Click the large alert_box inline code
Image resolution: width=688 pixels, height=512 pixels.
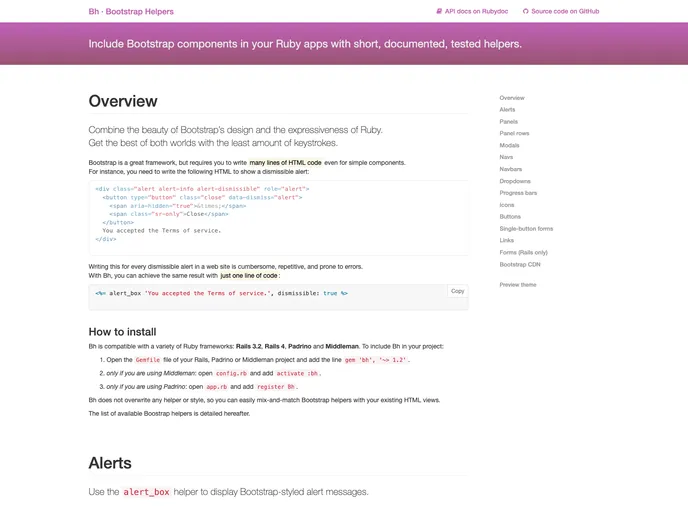click(146, 492)
